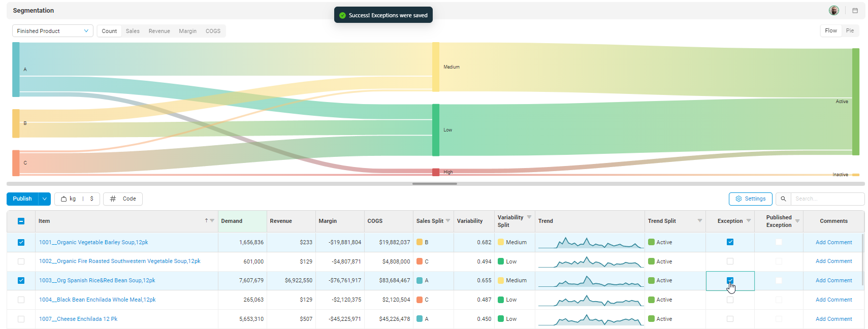
Task: Click the yellow Medium node in chart
Action: point(436,67)
